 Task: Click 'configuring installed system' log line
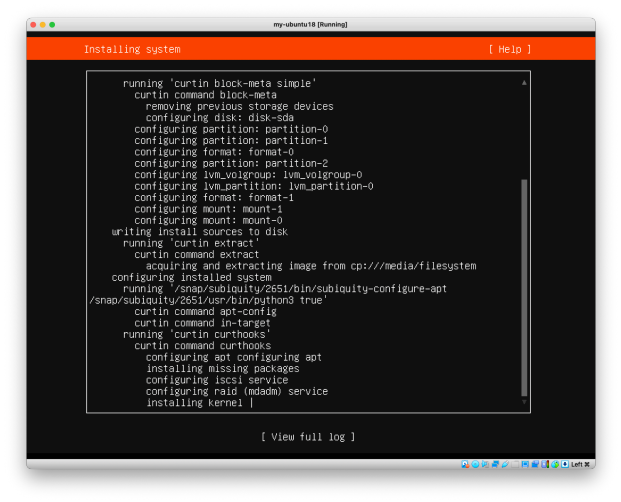pos(191,277)
